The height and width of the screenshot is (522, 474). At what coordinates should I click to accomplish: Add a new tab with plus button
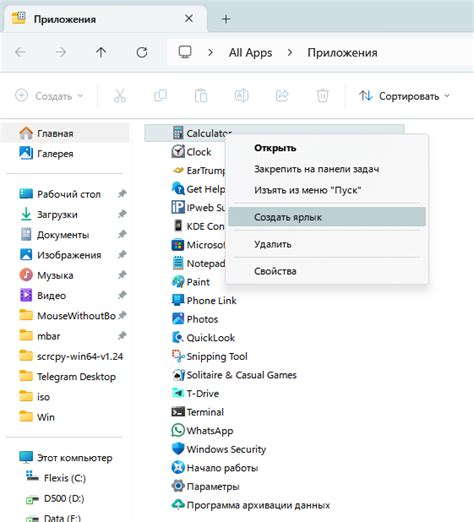(226, 19)
